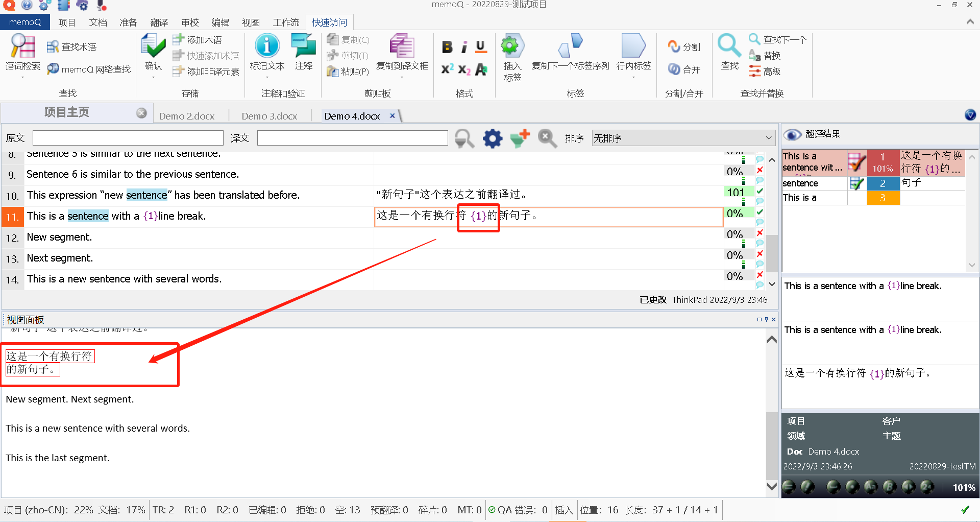Apply subscript formatting
980x522 pixels.
tap(464, 69)
